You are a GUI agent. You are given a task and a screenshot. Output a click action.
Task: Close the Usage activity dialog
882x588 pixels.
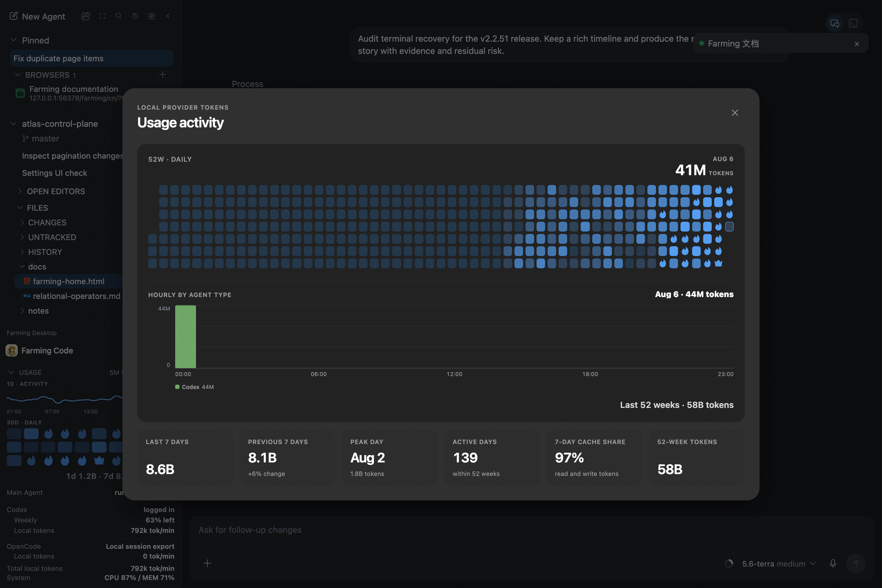tap(735, 112)
